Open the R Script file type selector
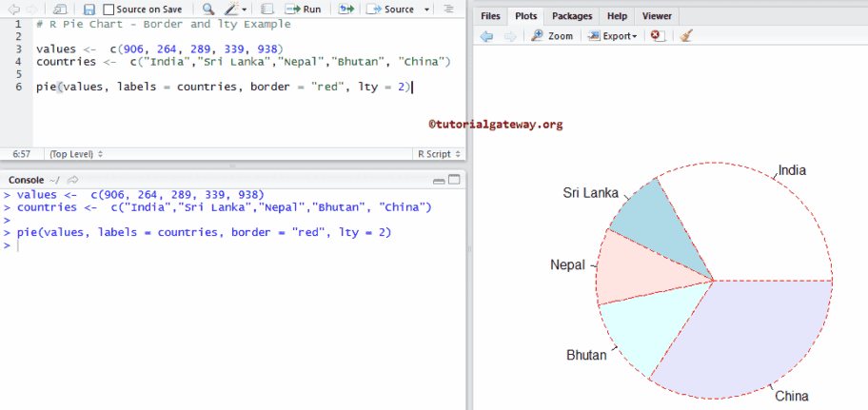 440,153
